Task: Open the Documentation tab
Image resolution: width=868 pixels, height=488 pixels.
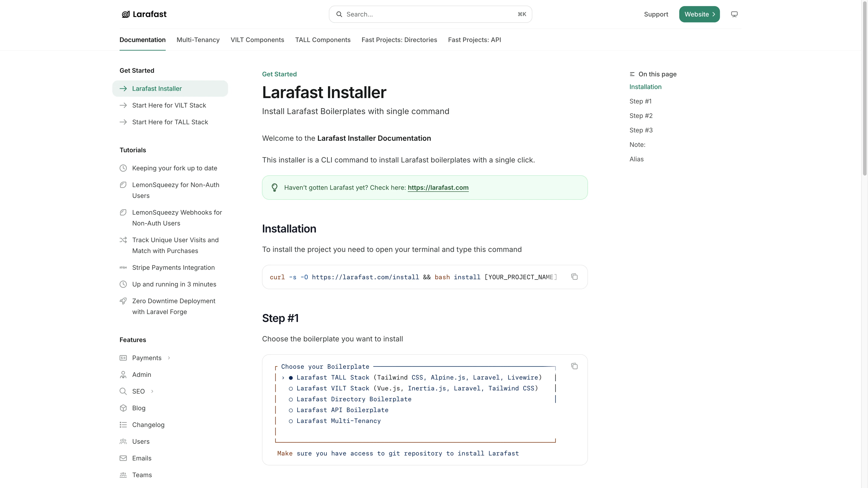Action: point(143,40)
